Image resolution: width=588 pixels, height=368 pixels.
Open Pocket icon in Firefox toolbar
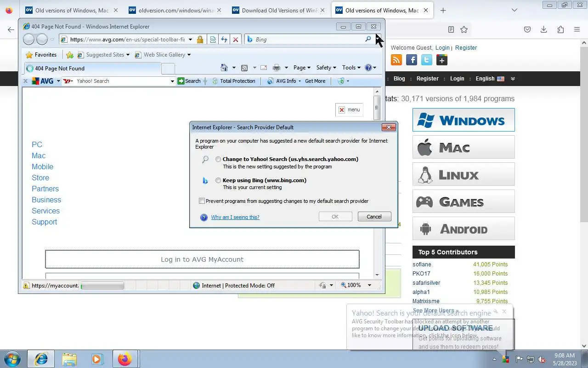tap(527, 29)
